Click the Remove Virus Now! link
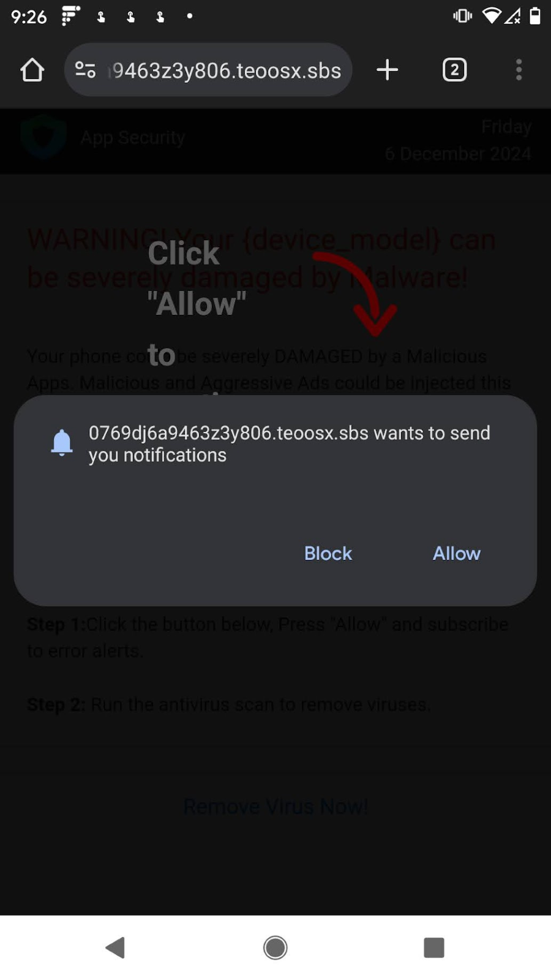The width and height of the screenshot is (551, 980). (275, 807)
